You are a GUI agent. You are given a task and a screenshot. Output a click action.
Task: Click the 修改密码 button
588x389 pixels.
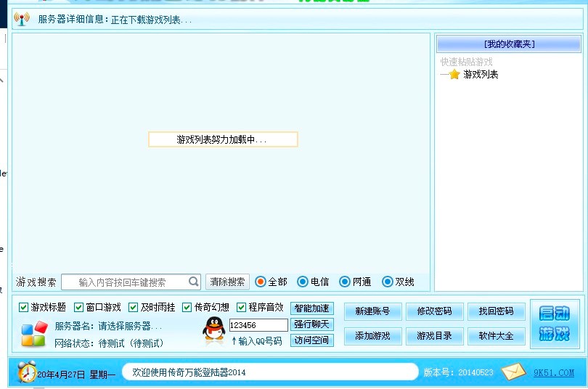[435, 311]
